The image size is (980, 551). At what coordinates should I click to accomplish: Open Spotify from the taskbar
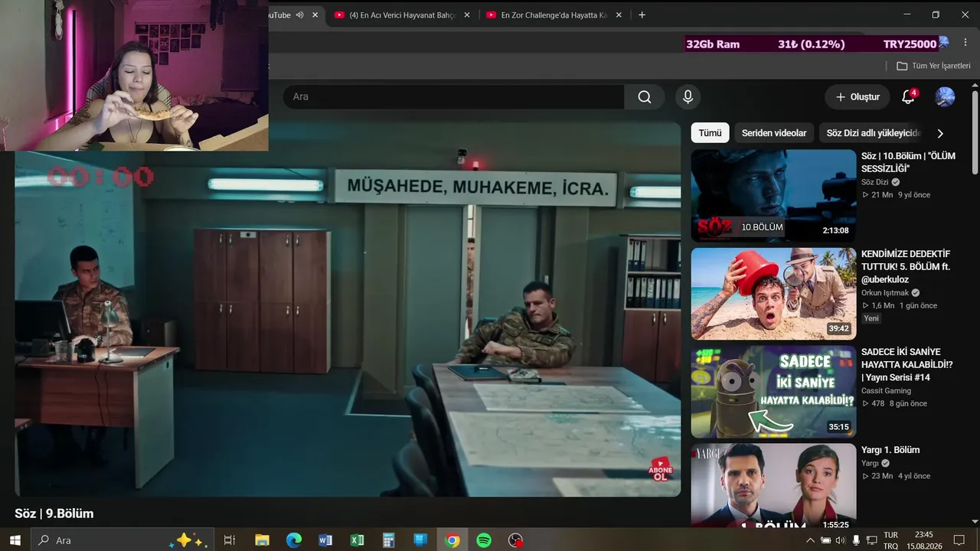(x=484, y=540)
